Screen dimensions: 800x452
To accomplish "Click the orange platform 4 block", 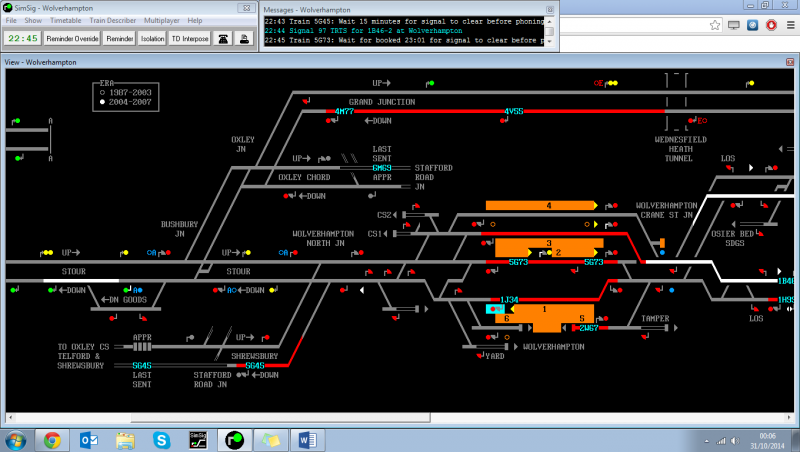I will 540,206.
